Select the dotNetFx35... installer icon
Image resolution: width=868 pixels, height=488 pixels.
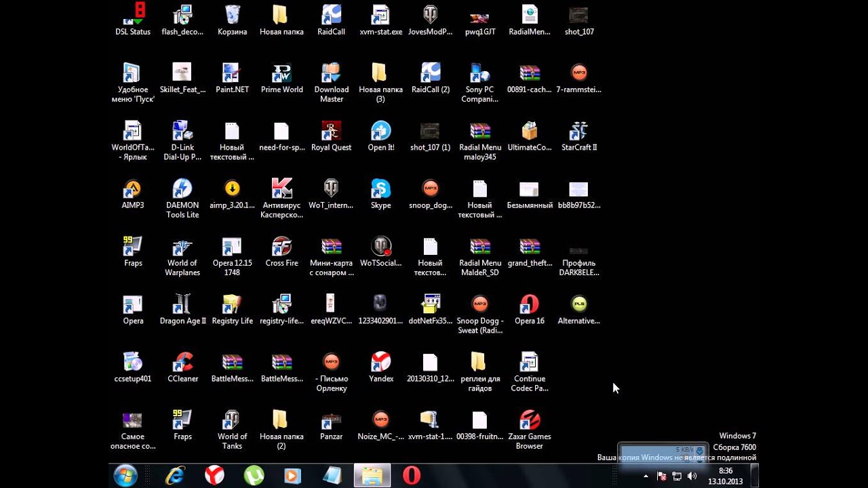point(430,309)
